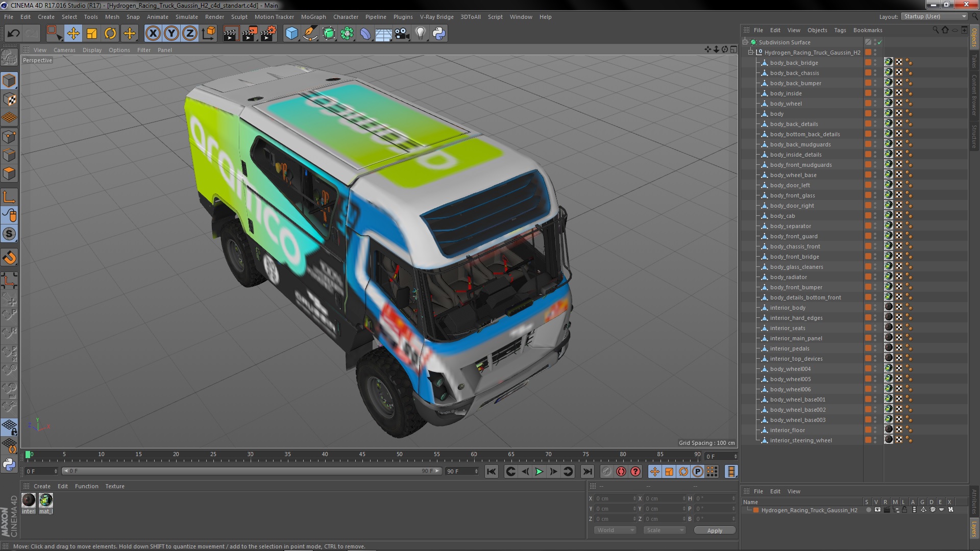
Task: Toggle visibility dots for body_cab
Action: (875, 216)
